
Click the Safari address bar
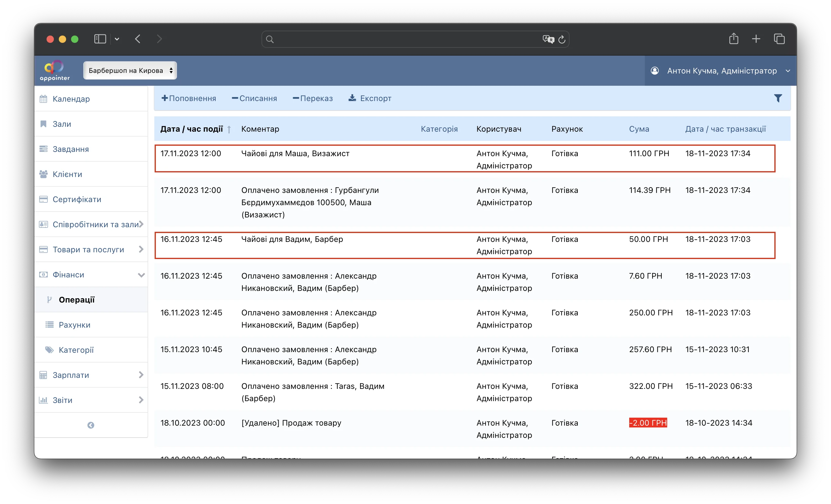point(415,39)
